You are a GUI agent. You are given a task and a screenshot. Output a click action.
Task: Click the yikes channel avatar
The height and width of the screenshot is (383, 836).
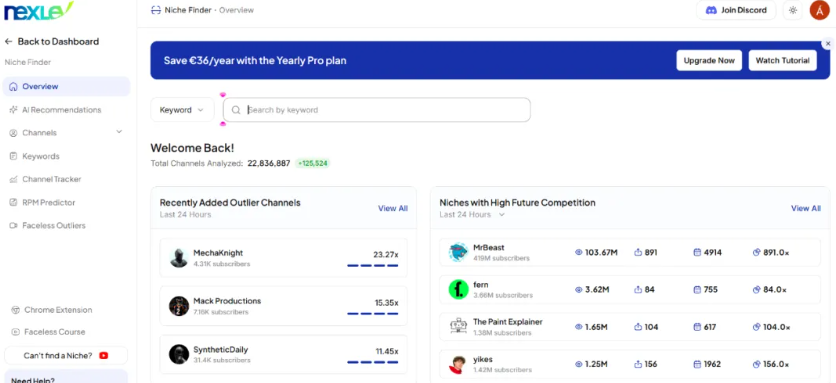459,364
